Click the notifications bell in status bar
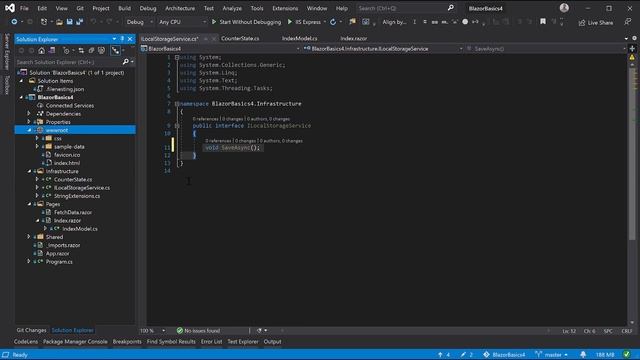Viewport: 640px width, 360px height. pos(583,354)
